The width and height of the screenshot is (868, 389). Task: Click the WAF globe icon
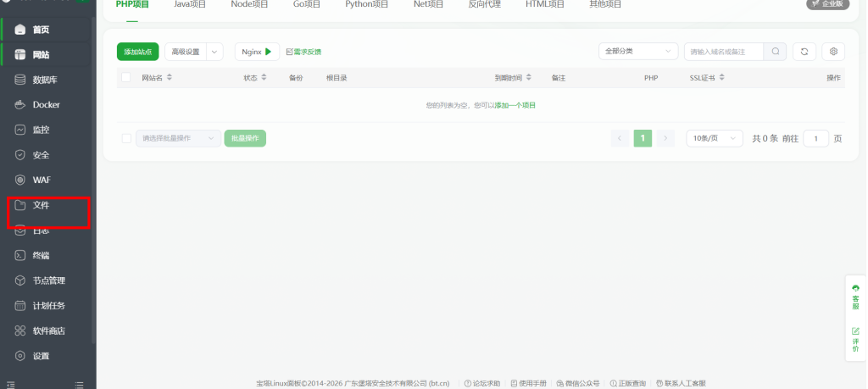tap(20, 180)
